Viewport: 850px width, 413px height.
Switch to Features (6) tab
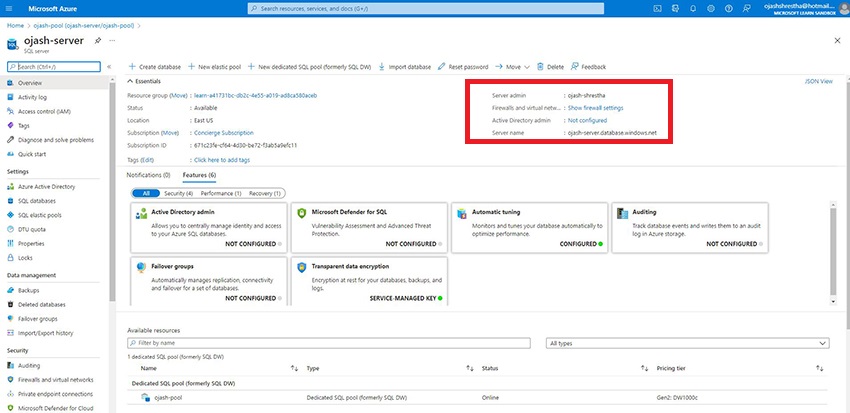click(199, 175)
